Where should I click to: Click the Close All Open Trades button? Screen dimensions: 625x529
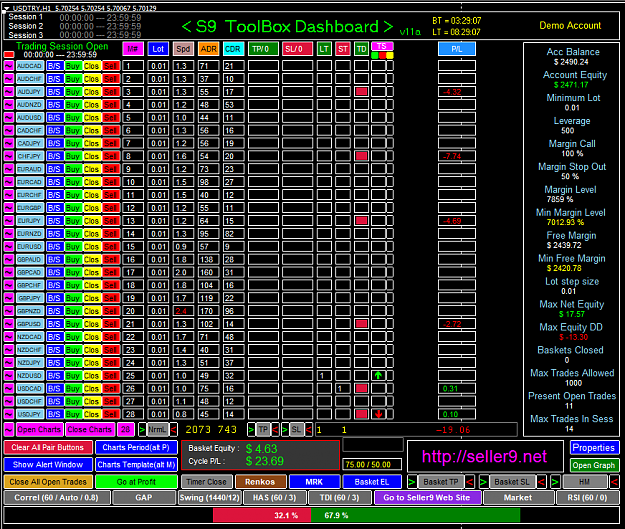click(48, 482)
